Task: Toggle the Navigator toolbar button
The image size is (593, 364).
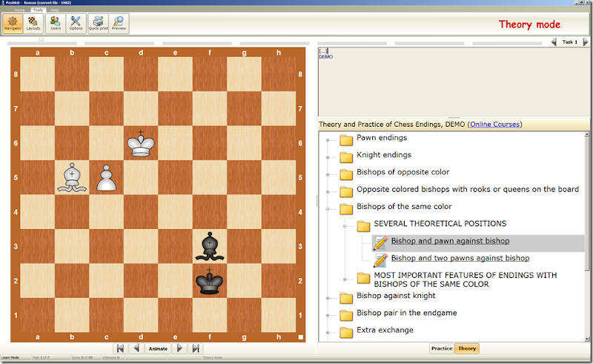Action: 13,24
